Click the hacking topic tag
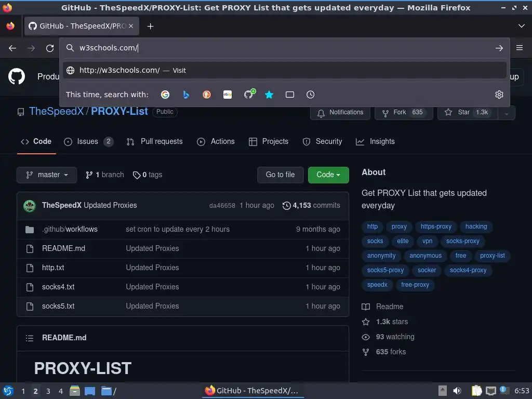The image size is (532, 399). [x=476, y=227]
